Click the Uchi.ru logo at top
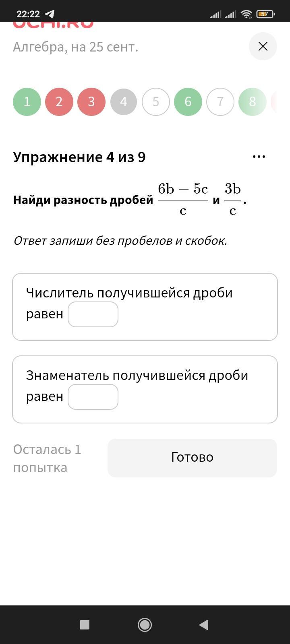The height and width of the screenshot is (644, 290). click(x=53, y=25)
